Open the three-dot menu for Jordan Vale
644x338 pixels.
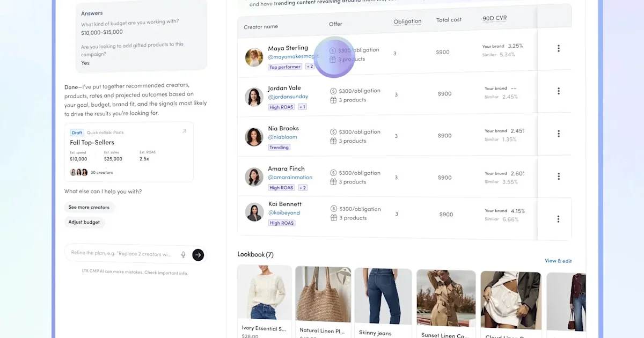pos(558,91)
